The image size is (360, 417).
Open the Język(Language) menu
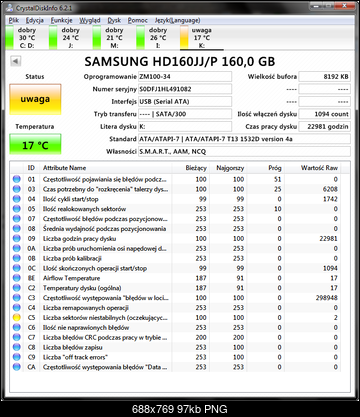(x=177, y=21)
